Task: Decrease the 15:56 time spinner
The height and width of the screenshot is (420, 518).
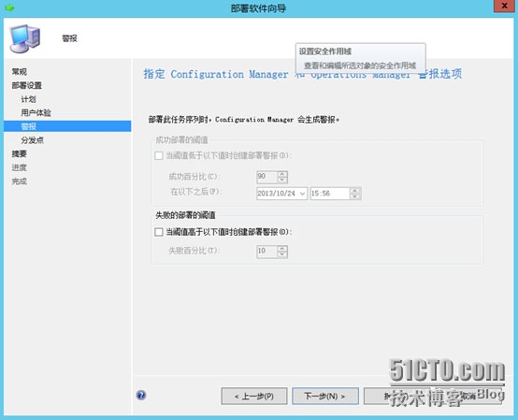Action: click(355, 196)
